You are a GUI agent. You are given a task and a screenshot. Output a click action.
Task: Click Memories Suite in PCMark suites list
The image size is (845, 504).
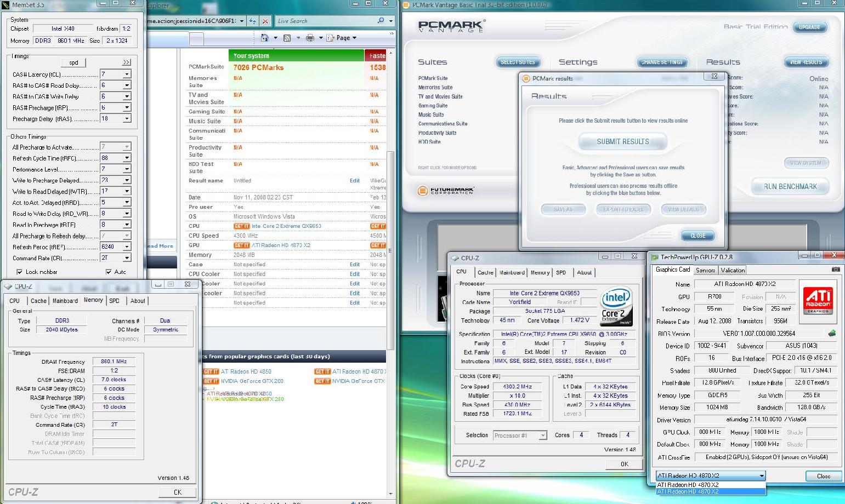coord(435,88)
